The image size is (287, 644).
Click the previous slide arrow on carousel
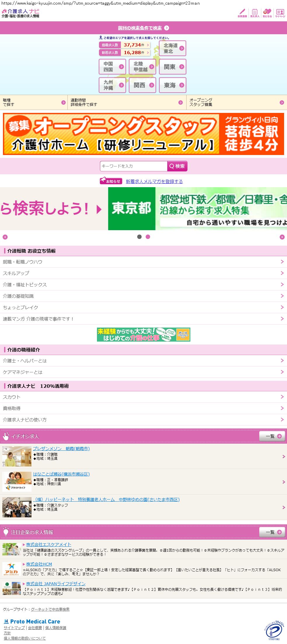[5, 237]
